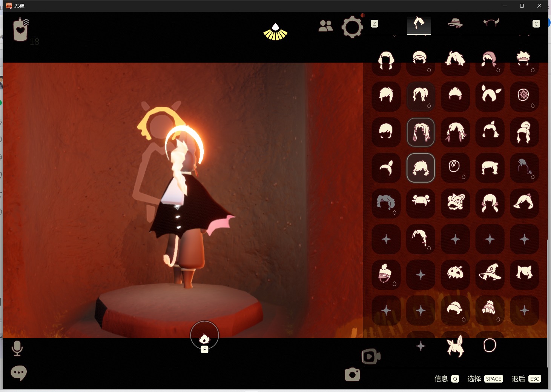Choose the twin buns hairstyle
551x392 pixels.
point(421,203)
